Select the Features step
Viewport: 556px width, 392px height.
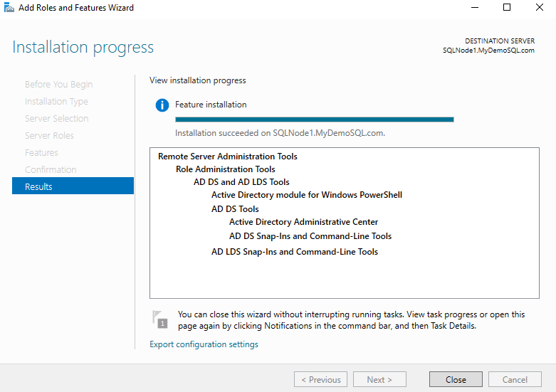pos(41,153)
